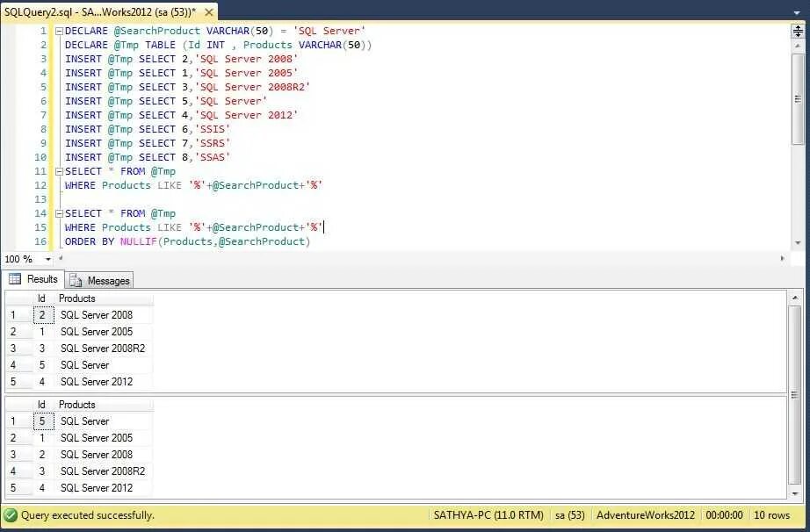810x532 pixels.
Task: Select 'SQL Server' cell in first grid
Action: pyautogui.click(x=104, y=365)
